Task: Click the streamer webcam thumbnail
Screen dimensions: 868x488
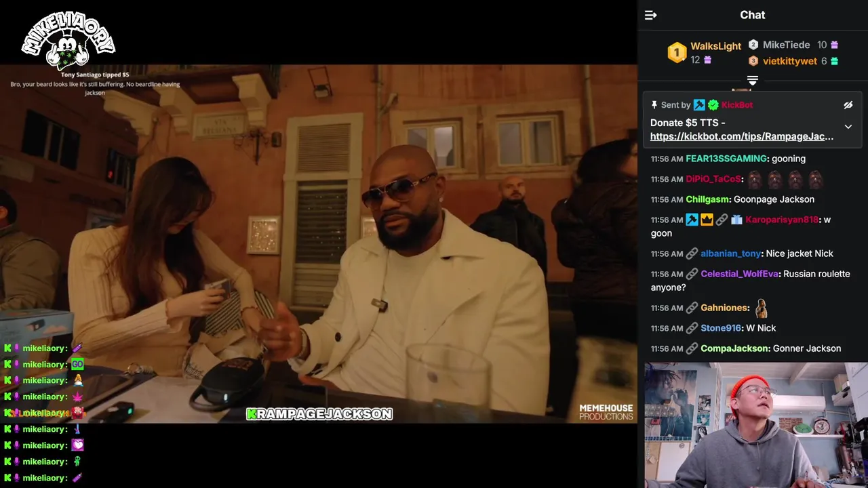Action: coord(756,426)
